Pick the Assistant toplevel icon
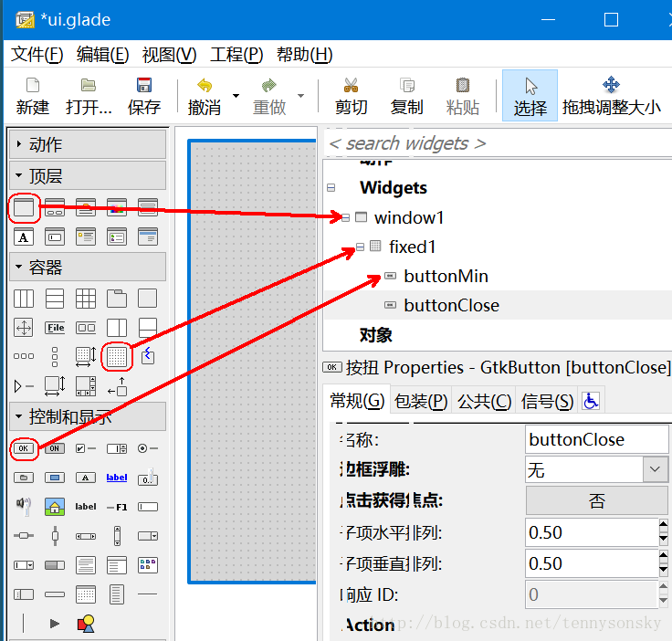 pyautogui.click(x=147, y=236)
